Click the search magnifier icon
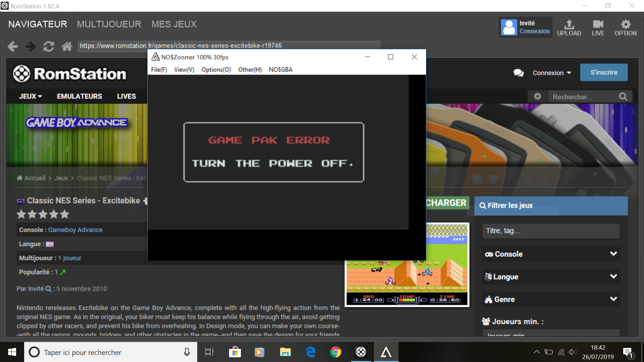The image size is (644, 362). pos(623,97)
